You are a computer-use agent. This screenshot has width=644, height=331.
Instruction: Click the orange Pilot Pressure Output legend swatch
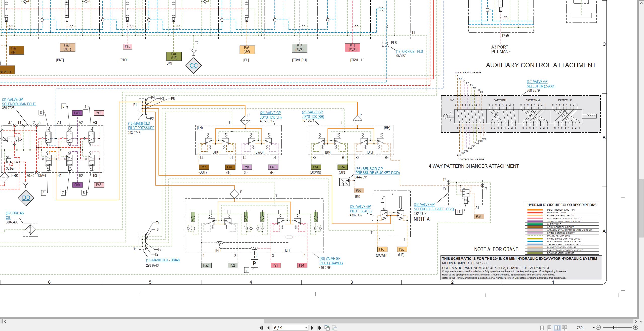[x=535, y=210]
